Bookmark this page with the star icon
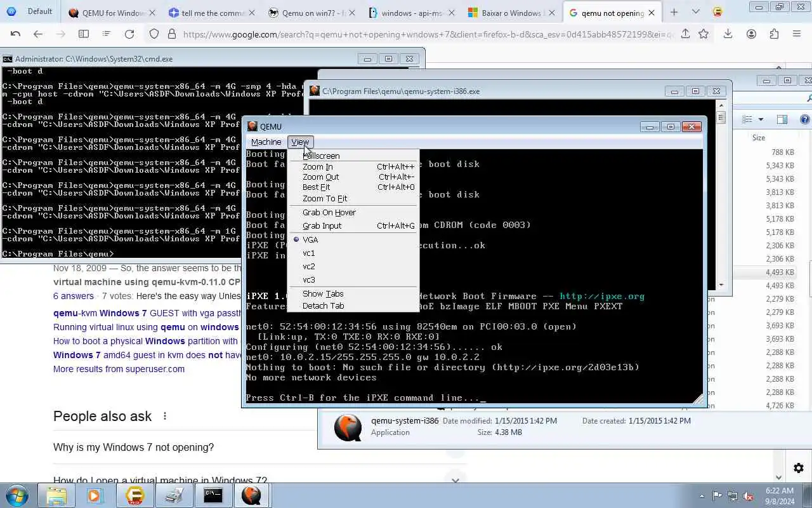This screenshot has height=508, width=812. tap(704, 34)
